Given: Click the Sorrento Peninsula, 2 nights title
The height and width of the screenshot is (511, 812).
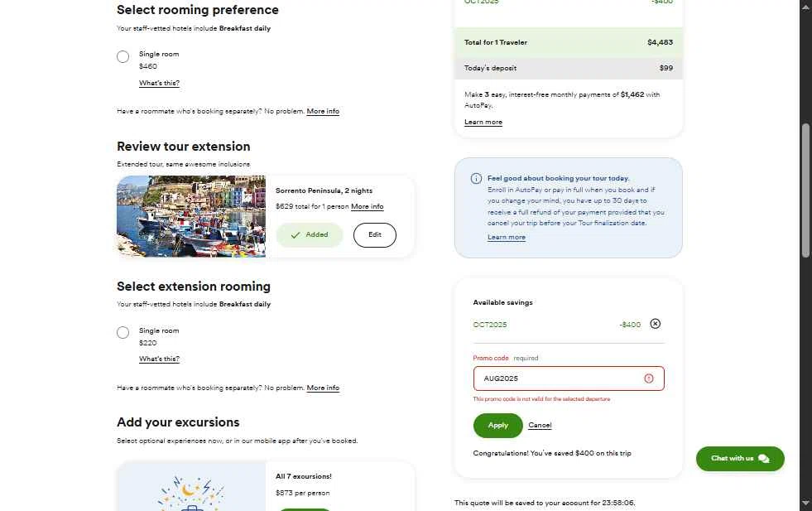Looking at the screenshot, I should click(x=324, y=190).
